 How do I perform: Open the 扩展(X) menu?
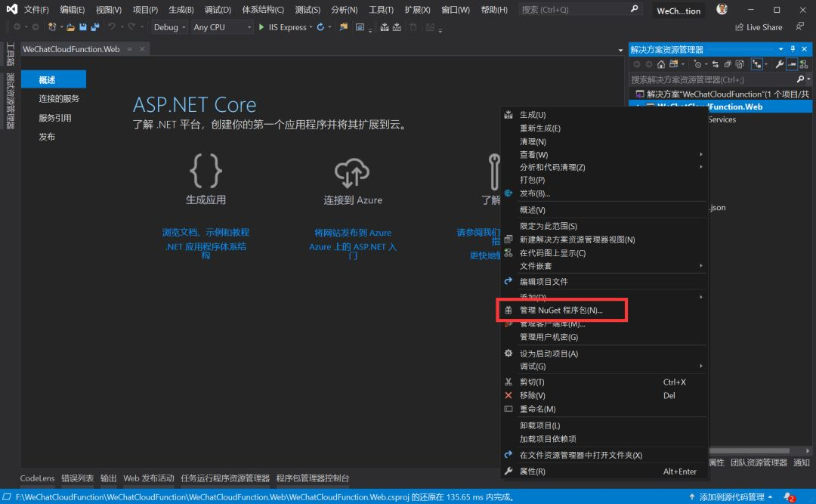(x=417, y=9)
